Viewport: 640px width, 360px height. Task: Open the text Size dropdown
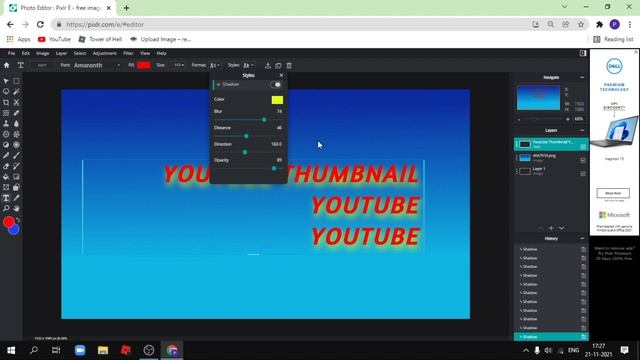[178, 65]
